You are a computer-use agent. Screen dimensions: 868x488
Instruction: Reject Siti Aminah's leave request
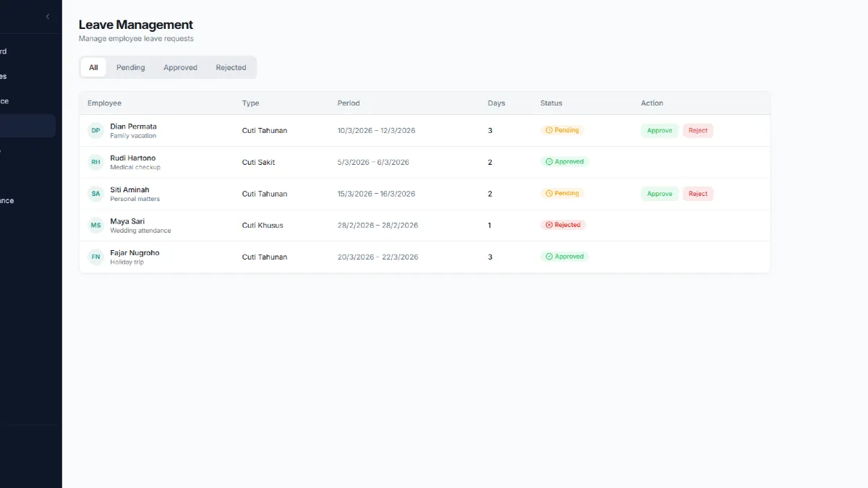click(x=698, y=194)
